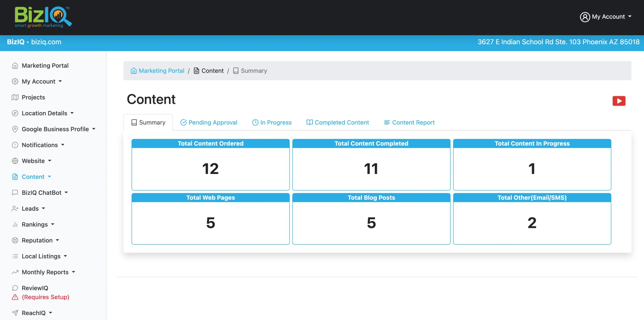Click the user avatar icon beside My Account
Image resolution: width=644 pixels, height=320 pixels.
click(585, 17)
